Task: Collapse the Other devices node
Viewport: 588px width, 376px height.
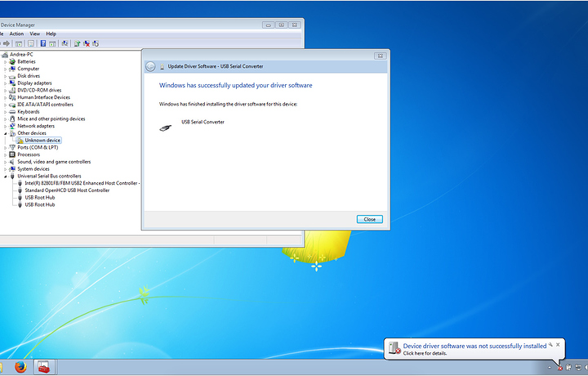Action: tap(5, 133)
